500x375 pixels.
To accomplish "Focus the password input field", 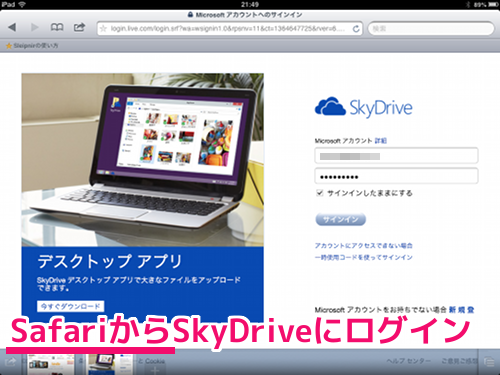I will [396, 176].
